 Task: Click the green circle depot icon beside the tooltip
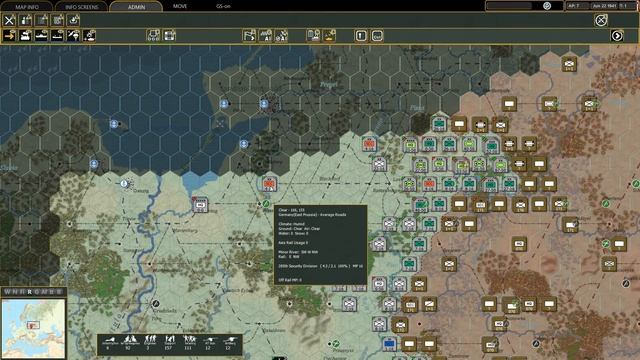click(266, 203)
